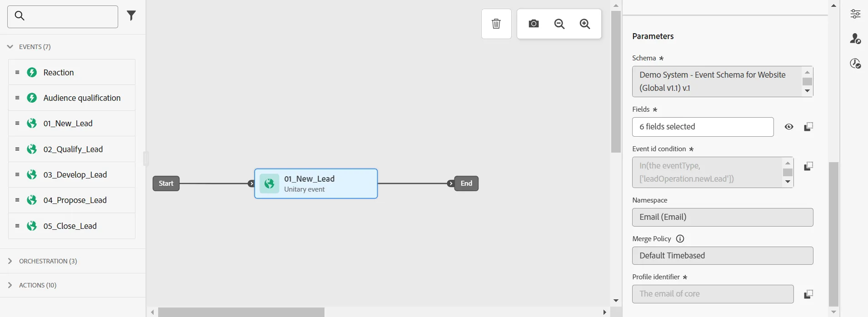868x317 pixels.
Task: Click the End node on the canvas
Action: [x=466, y=183]
